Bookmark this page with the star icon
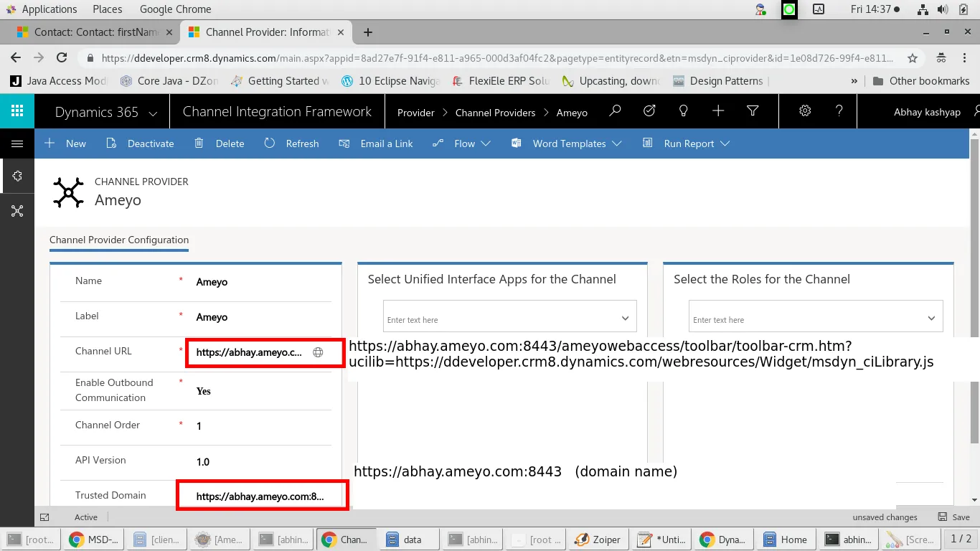Image resolution: width=980 pixels, height=551 pixels. pyautogui.click(x=913, y=58)
